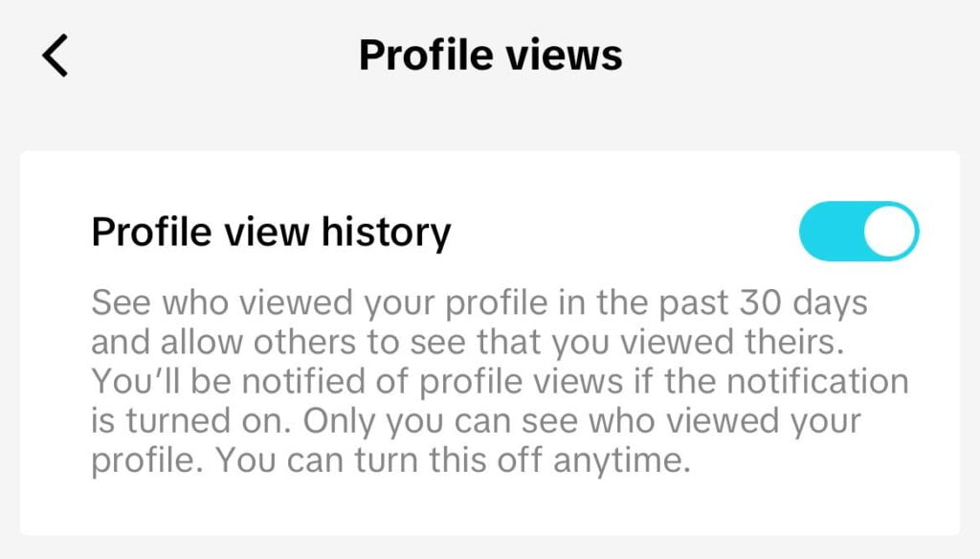
Task: Toggle the Profile view history switch
Action: tap(858, 232)
